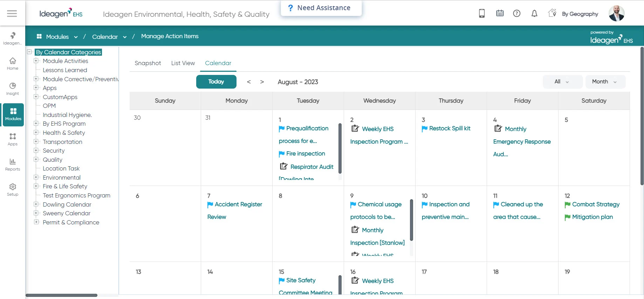Open the notifications bell

pyautogui.click(x=534, y=13)
